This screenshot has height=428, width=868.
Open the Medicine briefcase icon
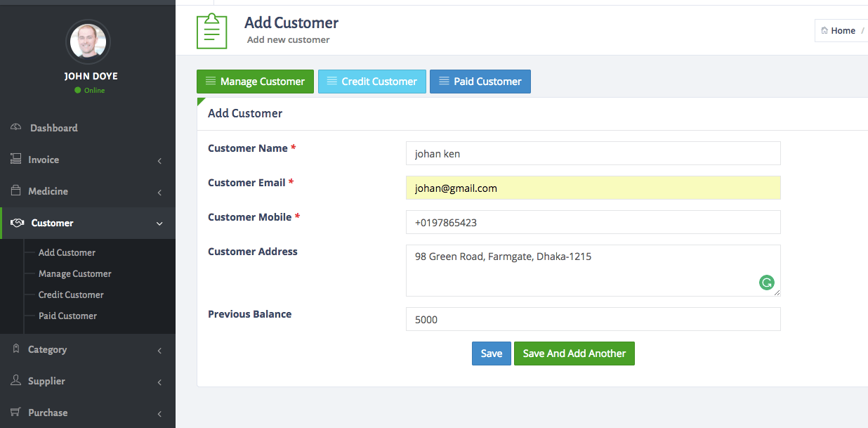(x=15, y=190)
